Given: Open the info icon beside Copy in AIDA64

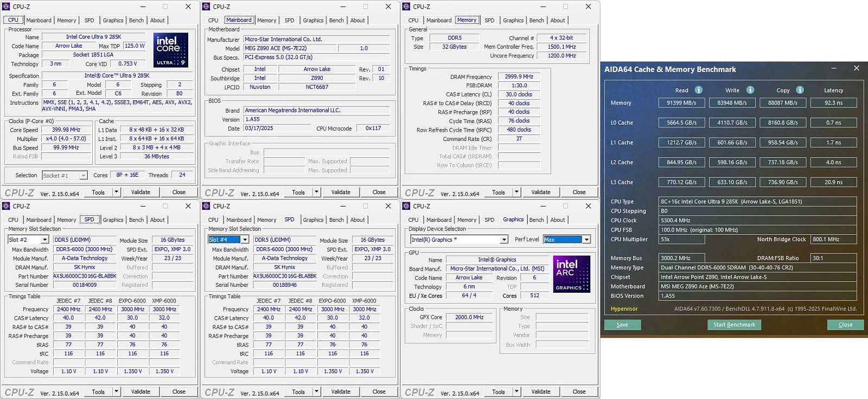Looking at the screenshot, I should click(x=800, y=90).
